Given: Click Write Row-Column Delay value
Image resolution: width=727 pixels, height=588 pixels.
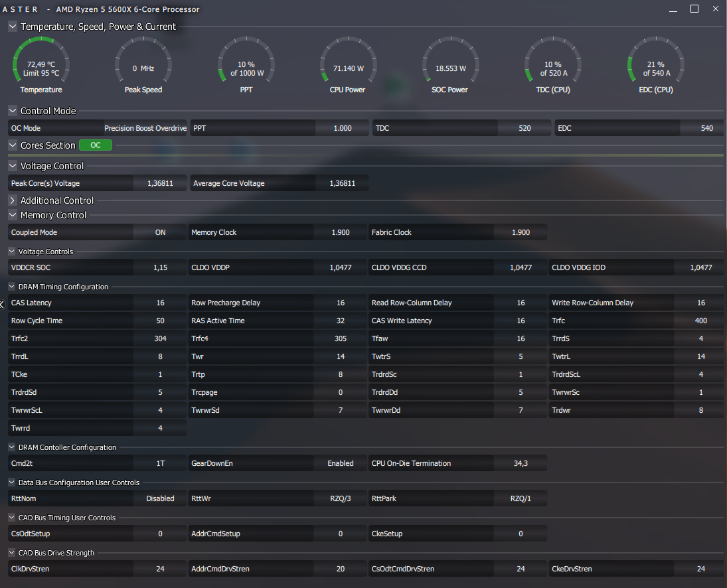Looking at the screenshot, I should (x=700, y=303).
